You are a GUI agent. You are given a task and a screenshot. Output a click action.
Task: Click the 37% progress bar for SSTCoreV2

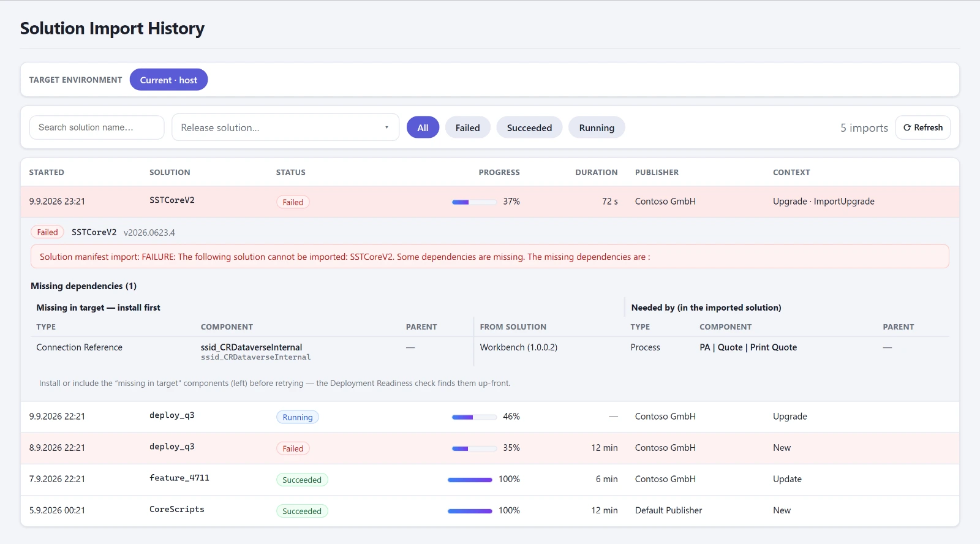pyautogui.click(x=474, y=202)
